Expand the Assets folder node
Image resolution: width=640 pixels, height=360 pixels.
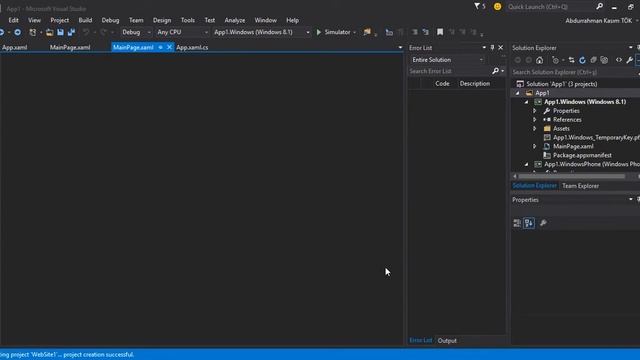click(535, 129)
